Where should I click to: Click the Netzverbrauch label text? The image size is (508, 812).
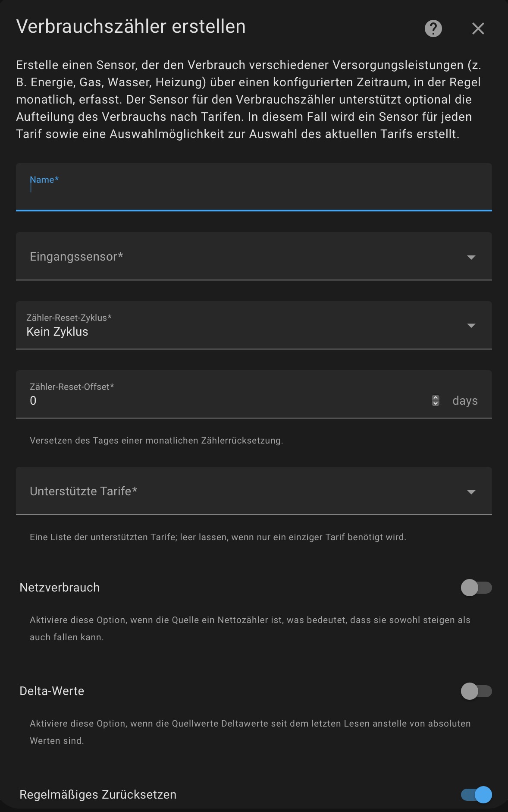coord(60,588)
